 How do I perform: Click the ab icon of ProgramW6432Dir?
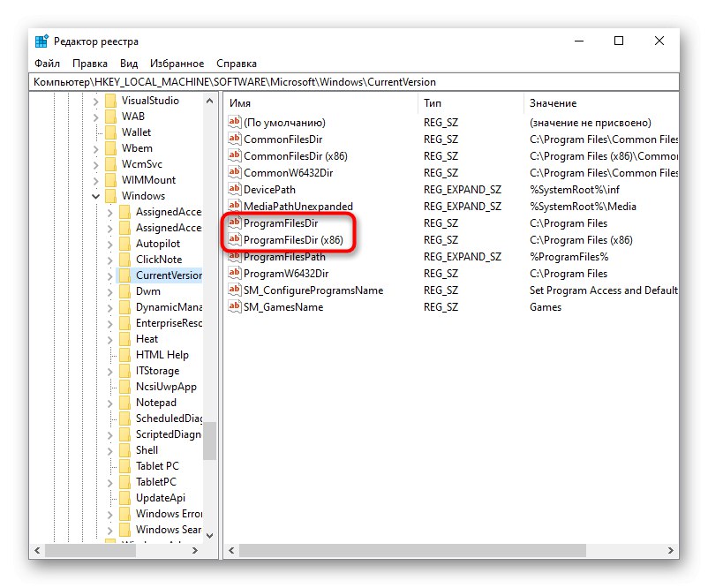point(234,273)
